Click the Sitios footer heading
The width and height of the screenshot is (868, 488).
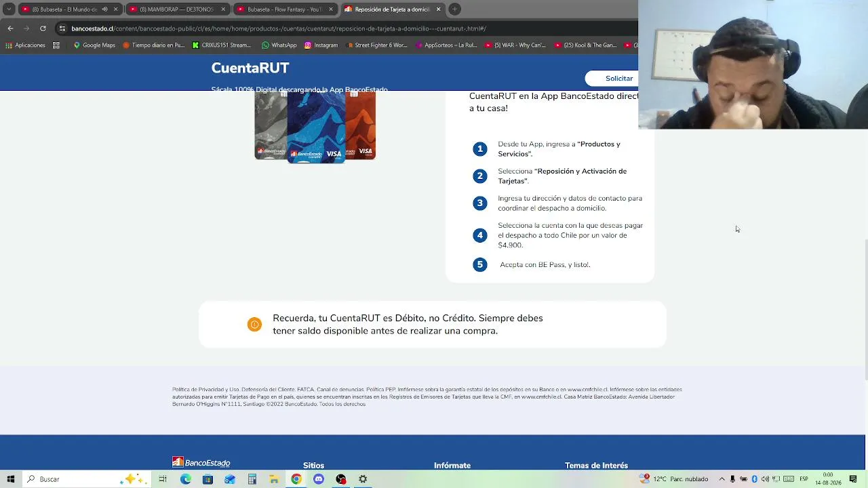coord(313,466)
